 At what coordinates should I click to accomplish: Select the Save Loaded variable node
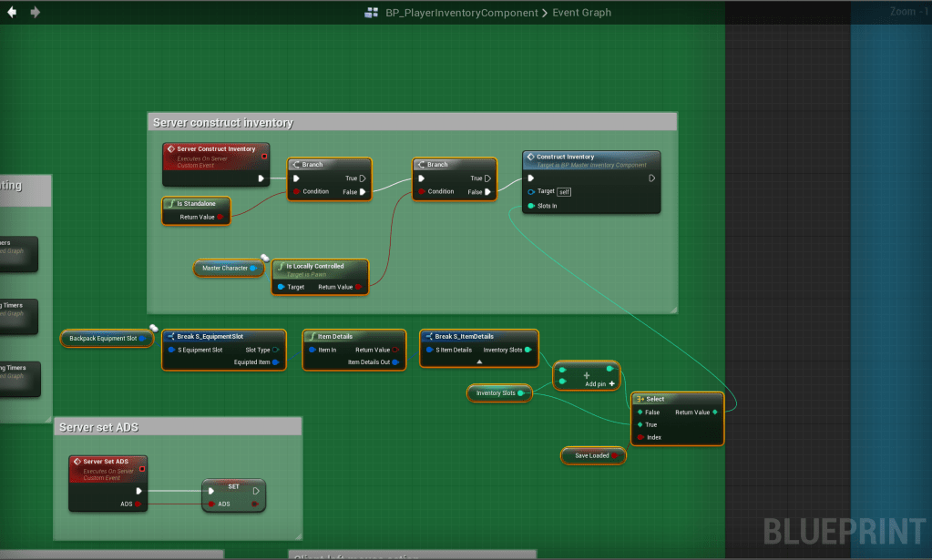pyautogui.click(x=593, y=456)
